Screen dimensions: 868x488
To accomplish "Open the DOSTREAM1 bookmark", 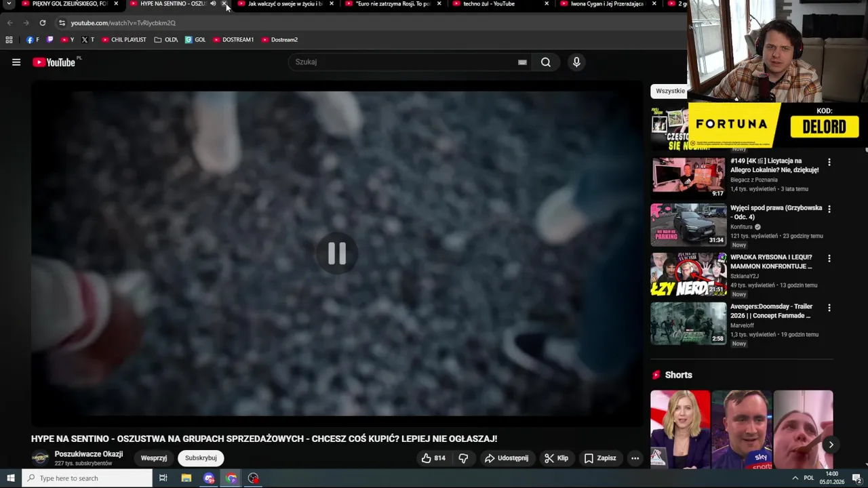I will click(x=233, y=40).
